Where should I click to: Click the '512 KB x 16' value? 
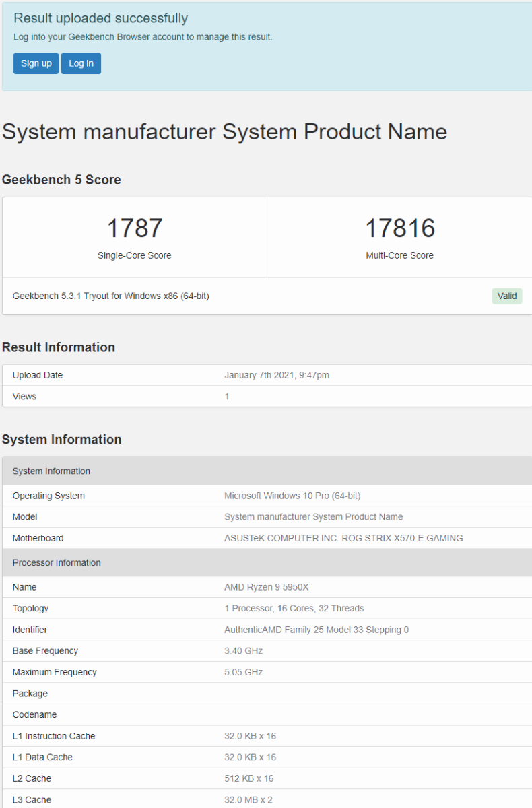[x=249, y=778]
